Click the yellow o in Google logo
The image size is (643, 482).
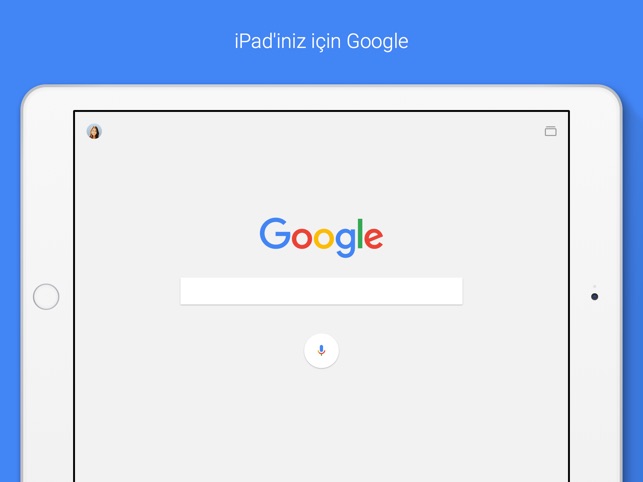point(324,238)
